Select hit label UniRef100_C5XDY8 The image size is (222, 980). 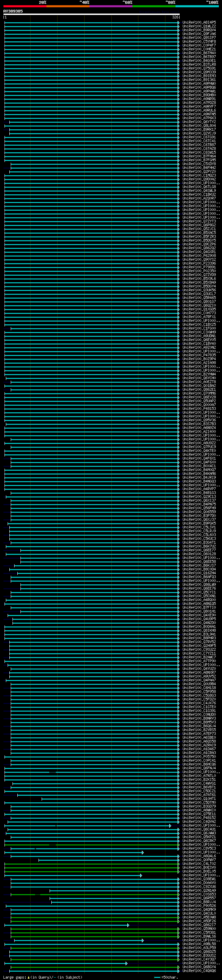[199, 164]
